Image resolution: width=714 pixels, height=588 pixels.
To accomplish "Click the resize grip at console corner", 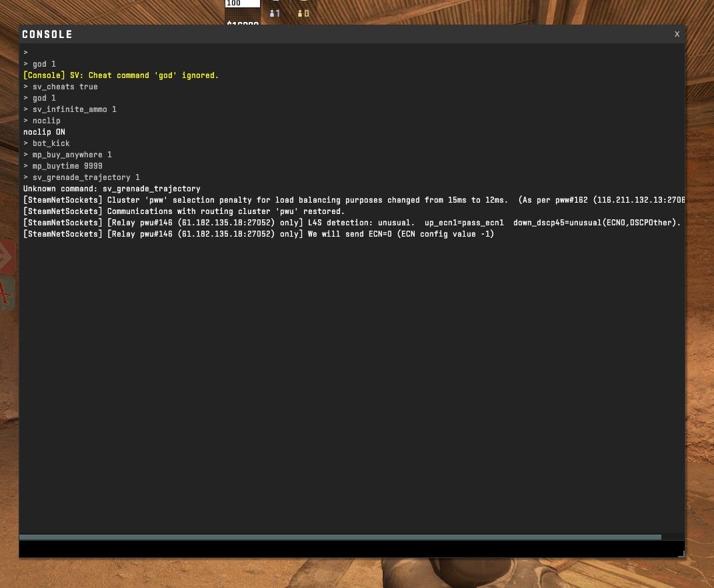I will 681,554.
